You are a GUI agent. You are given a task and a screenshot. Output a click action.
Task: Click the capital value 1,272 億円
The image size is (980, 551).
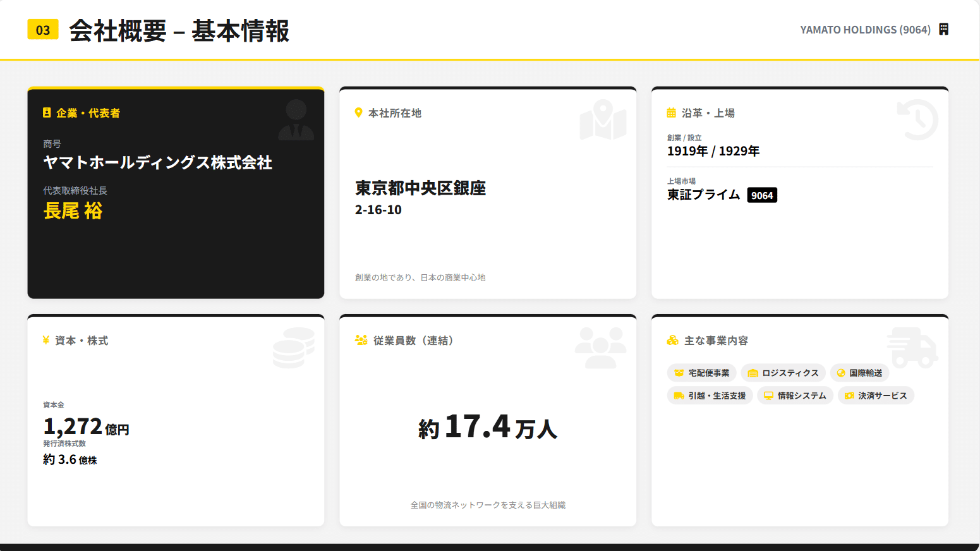86,427
